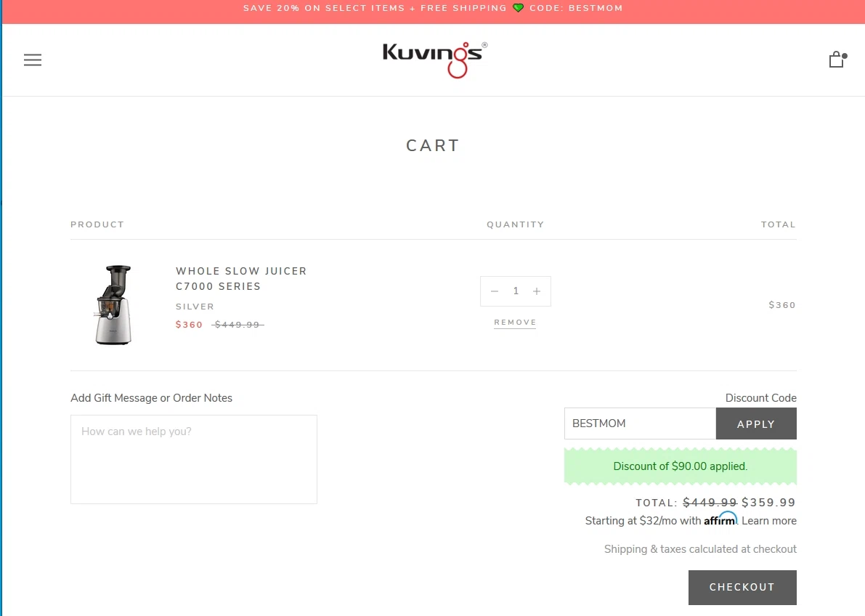Click 'Starting at $32/mo with' text
Screen dimensions: 865x616
pos(643,521)
